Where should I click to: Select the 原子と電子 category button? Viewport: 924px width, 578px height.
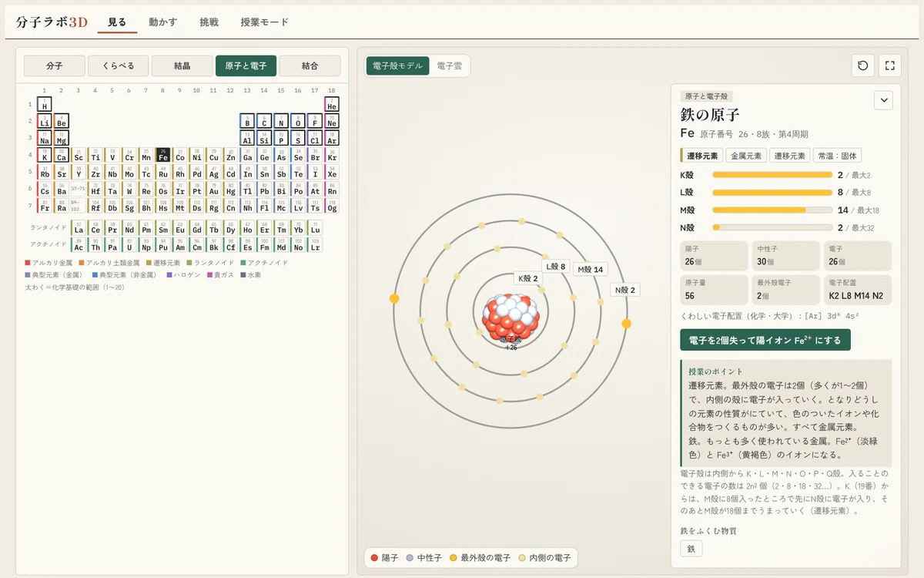pos(246,66)
